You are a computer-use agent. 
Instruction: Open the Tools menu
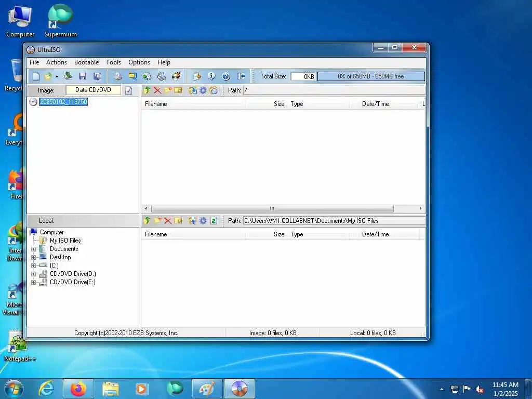coord(113,62)
